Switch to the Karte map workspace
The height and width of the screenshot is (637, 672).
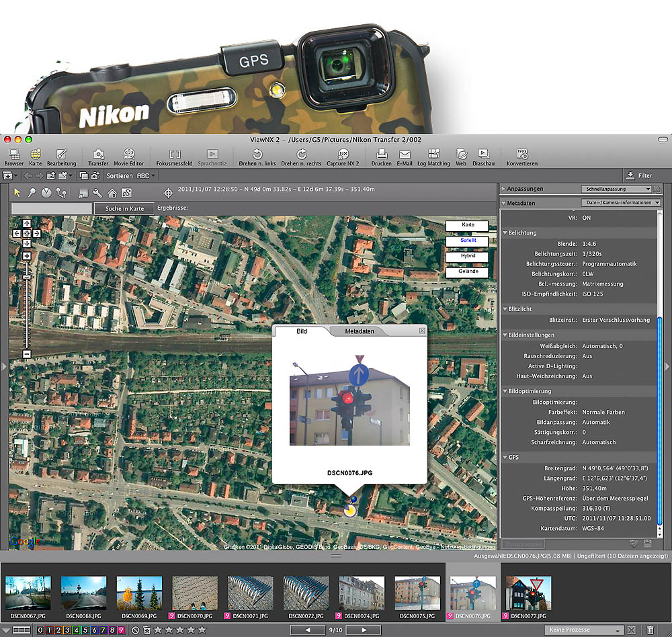click(36, 157)
